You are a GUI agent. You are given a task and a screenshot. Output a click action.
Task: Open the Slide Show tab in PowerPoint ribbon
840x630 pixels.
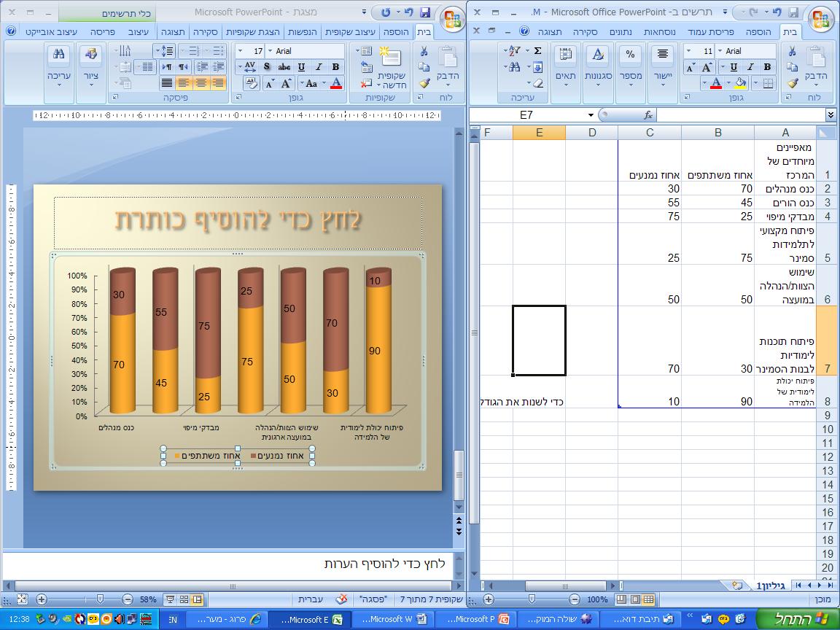pyautogui.click(x=252, y=31)
